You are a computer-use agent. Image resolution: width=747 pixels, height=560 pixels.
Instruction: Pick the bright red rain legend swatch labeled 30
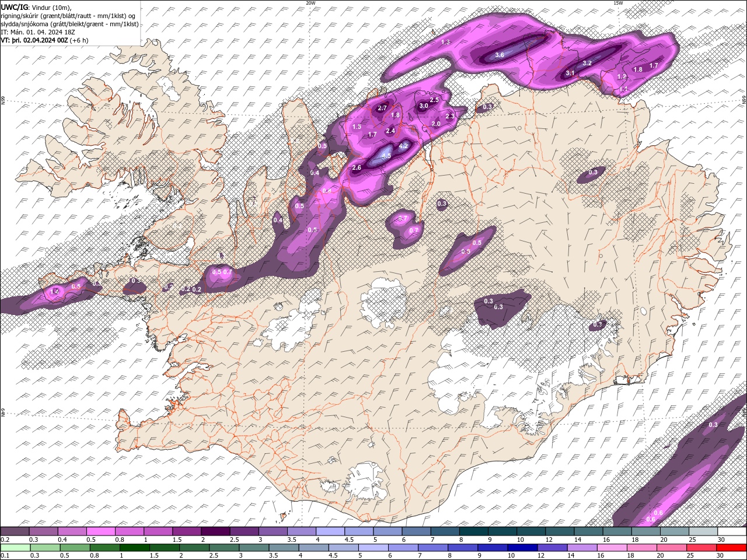[732, 548]
